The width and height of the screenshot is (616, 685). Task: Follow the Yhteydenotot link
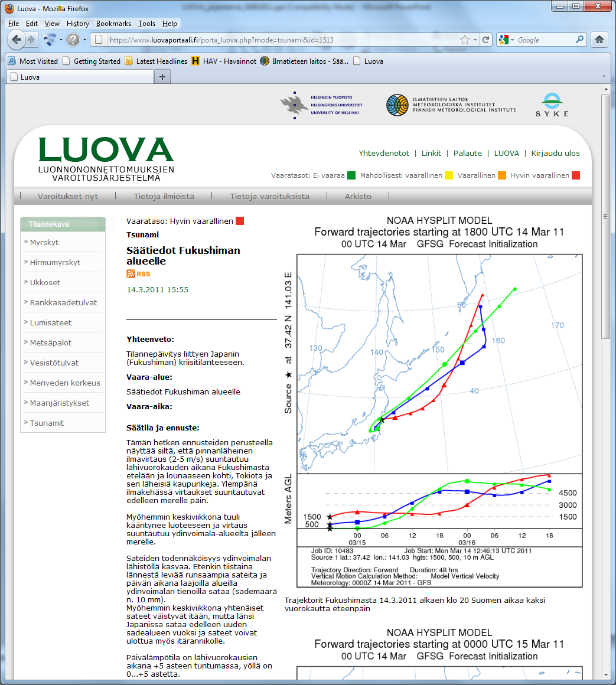pyautogui.click(x=384, y=154)
